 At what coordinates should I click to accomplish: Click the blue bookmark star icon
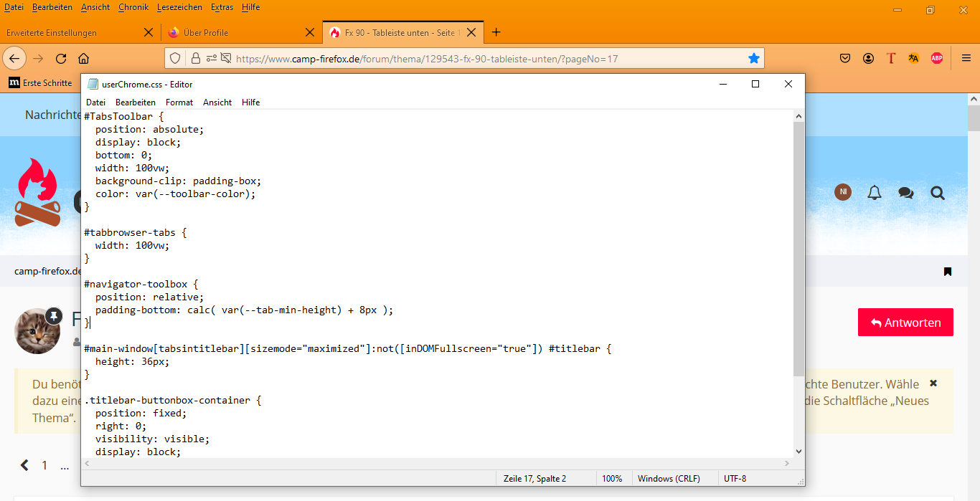tap(753, 59)
